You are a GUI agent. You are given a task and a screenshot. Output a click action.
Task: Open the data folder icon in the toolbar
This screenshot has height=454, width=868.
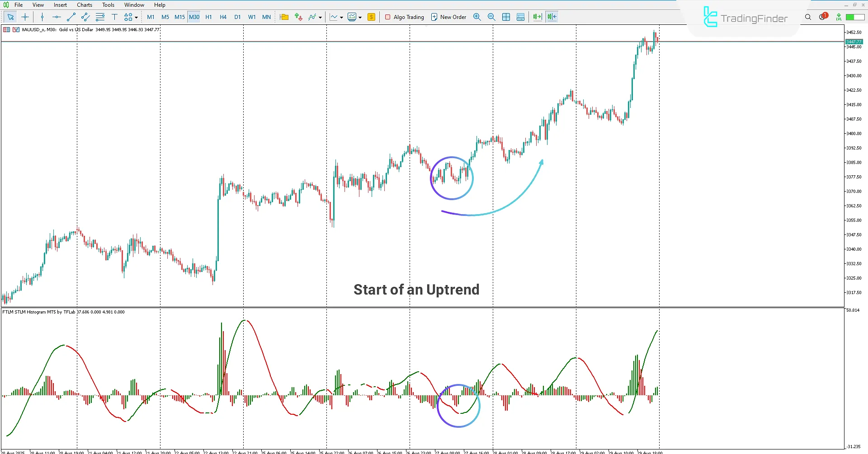pyautogui.click(x=284, y=17)
